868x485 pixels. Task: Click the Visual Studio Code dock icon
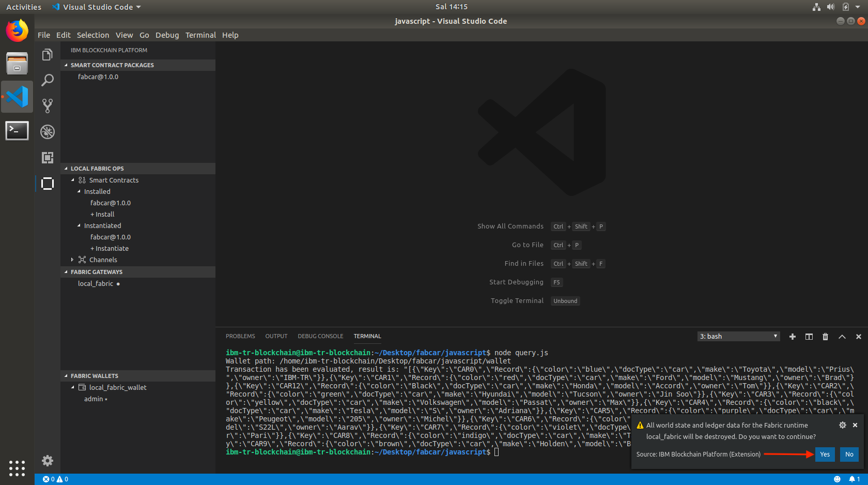coord(17,97)
